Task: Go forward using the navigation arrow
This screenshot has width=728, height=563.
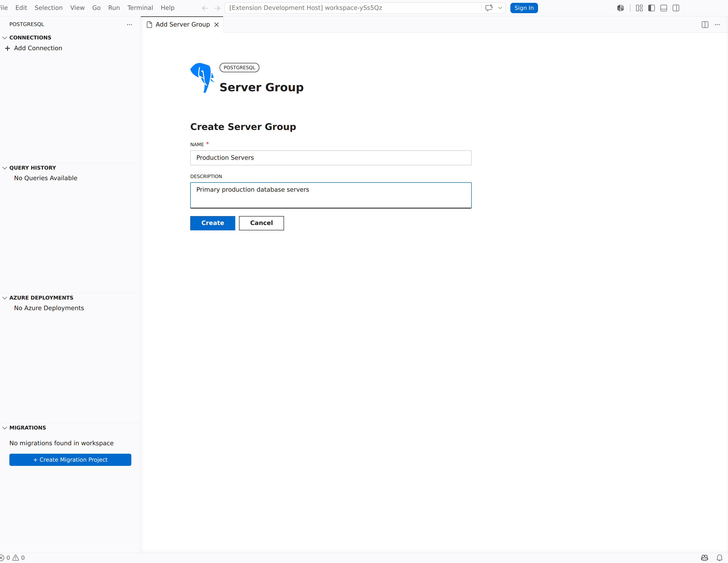Action: pyautogui.click(x=217, y=8)
